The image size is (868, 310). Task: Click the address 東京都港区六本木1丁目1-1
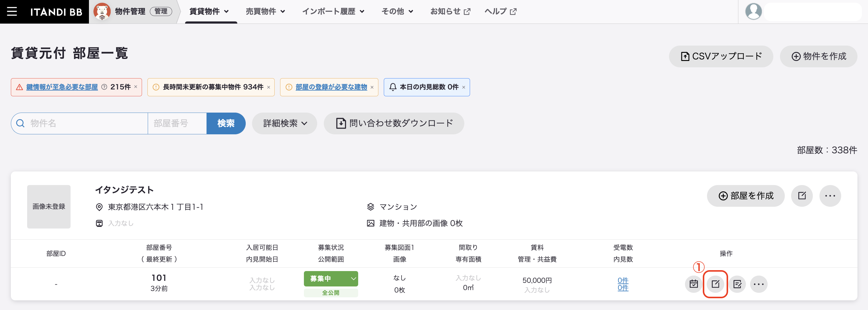[x=156, y=207]
